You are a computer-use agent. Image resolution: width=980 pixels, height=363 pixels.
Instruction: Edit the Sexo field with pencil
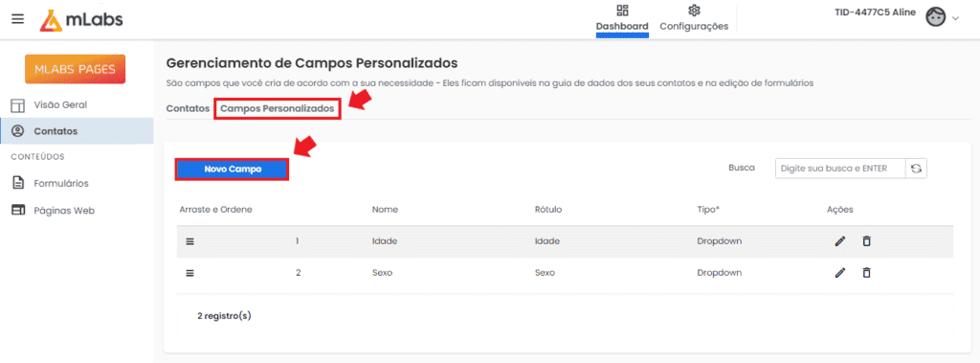(x=840, y=272)
